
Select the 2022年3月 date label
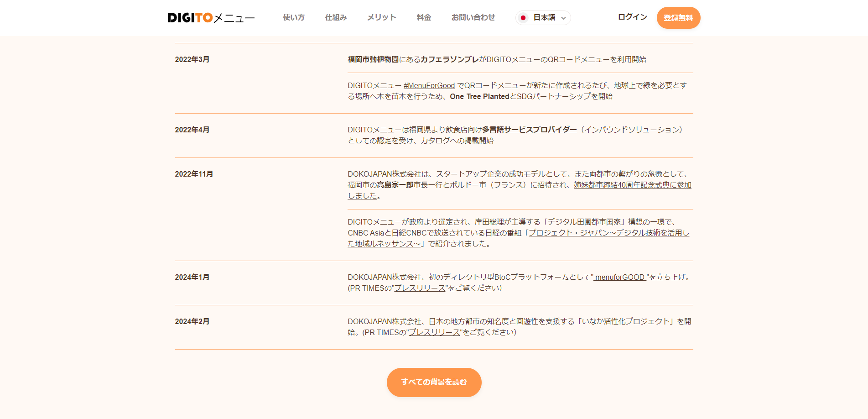pos(192,59)
